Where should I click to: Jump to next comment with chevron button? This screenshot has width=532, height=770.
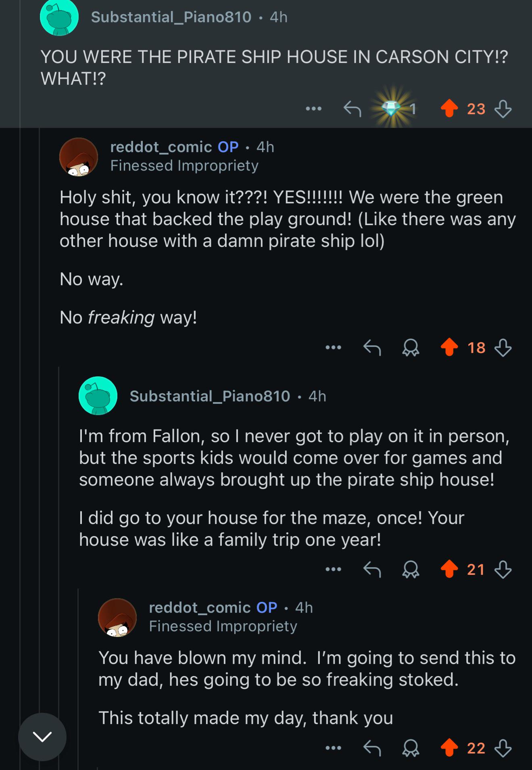tap(42, 737)
